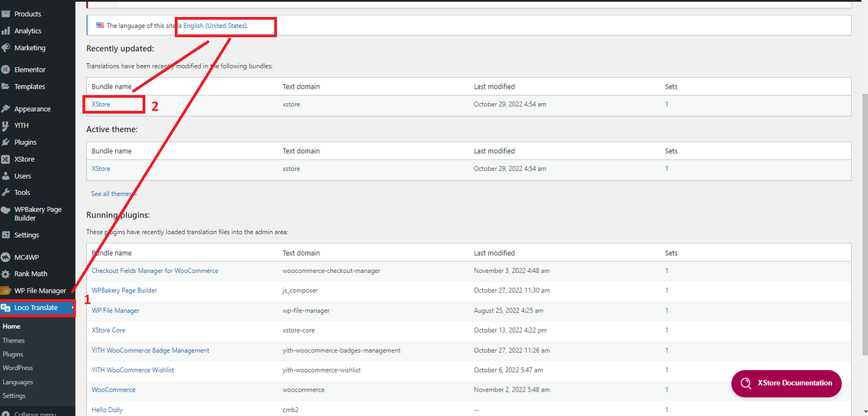868x416 pixels.
Task: Click the XStore X icon in sidebar
Action: [6, 159]
